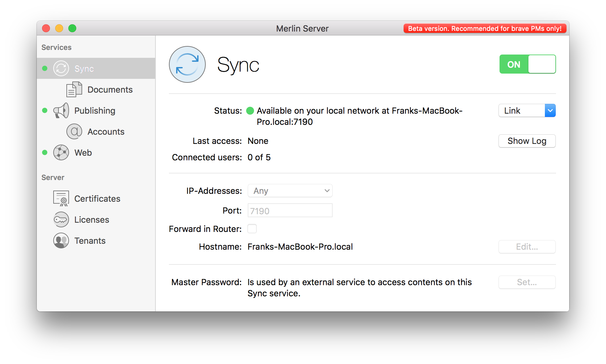
Task: Select the Web globe icon
Action: (61, 152)
